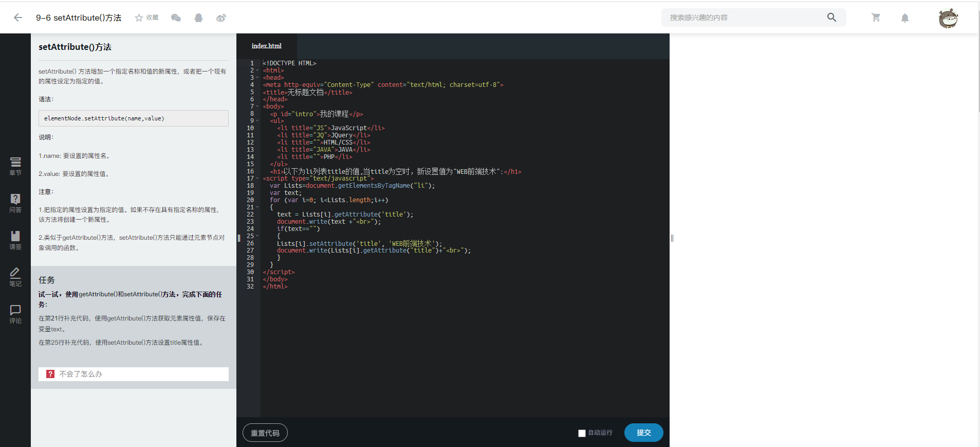Click the p id="intro" code on line 8

tap(317, 114)
